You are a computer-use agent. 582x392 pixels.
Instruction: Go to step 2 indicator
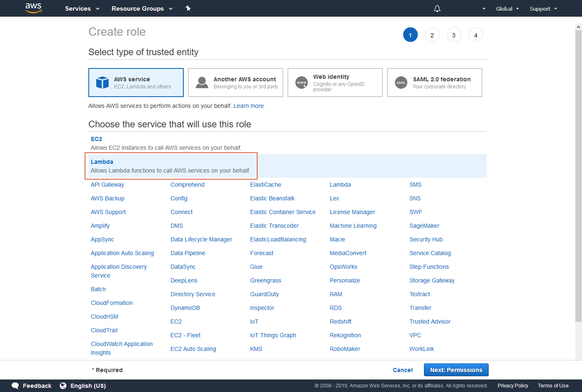point(432,35)
